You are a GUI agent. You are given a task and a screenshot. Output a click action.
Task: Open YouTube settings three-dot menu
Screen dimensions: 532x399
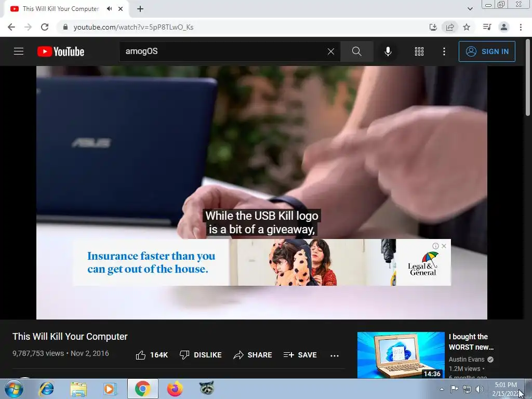point(444,51)
